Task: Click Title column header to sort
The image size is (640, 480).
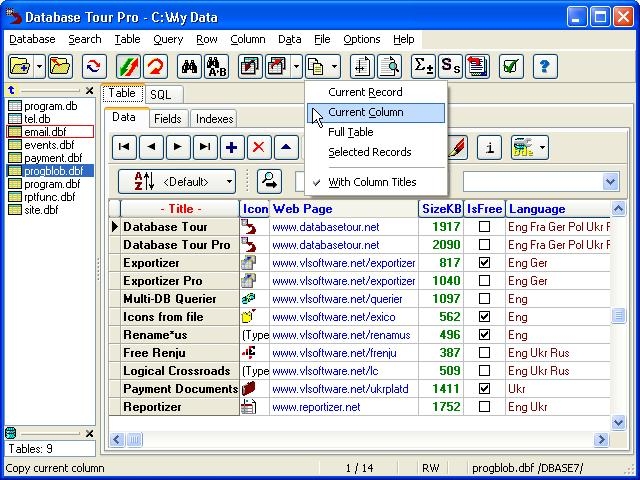Action: pos(180,209)
